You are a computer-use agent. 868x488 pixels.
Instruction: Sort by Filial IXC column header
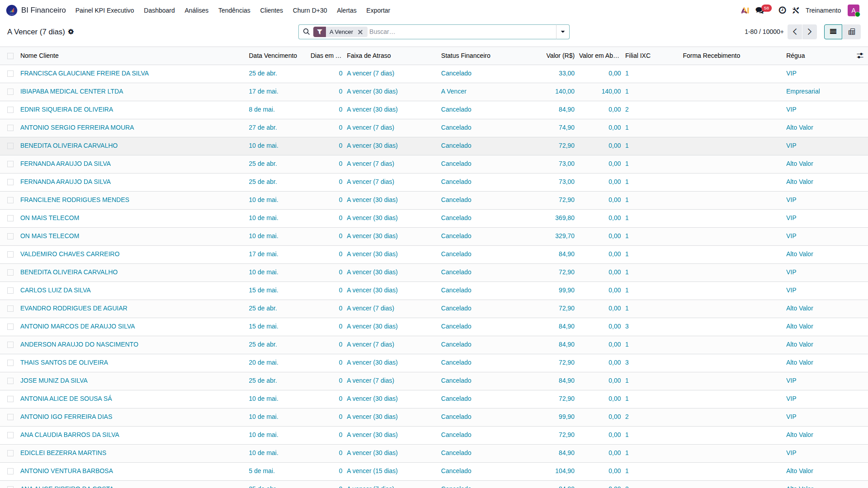click(638, 56)
